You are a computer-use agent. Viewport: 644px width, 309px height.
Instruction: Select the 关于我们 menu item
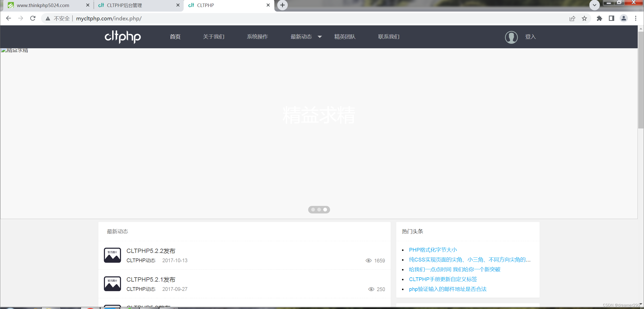214,37
